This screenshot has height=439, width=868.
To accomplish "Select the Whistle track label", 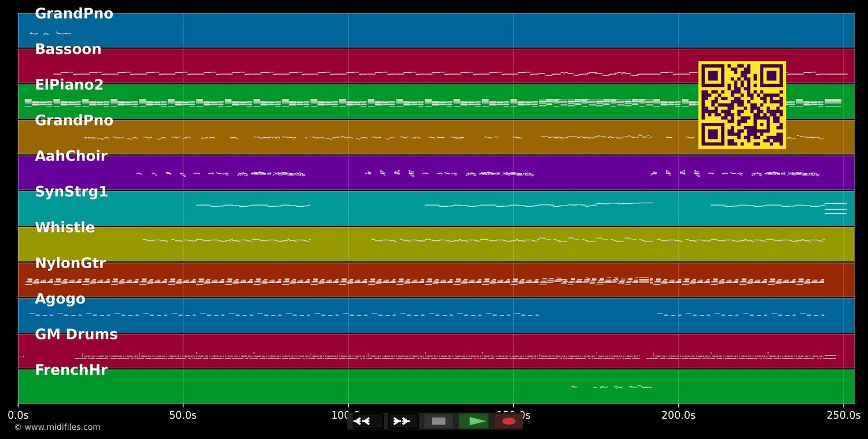I will pos(65,228).
